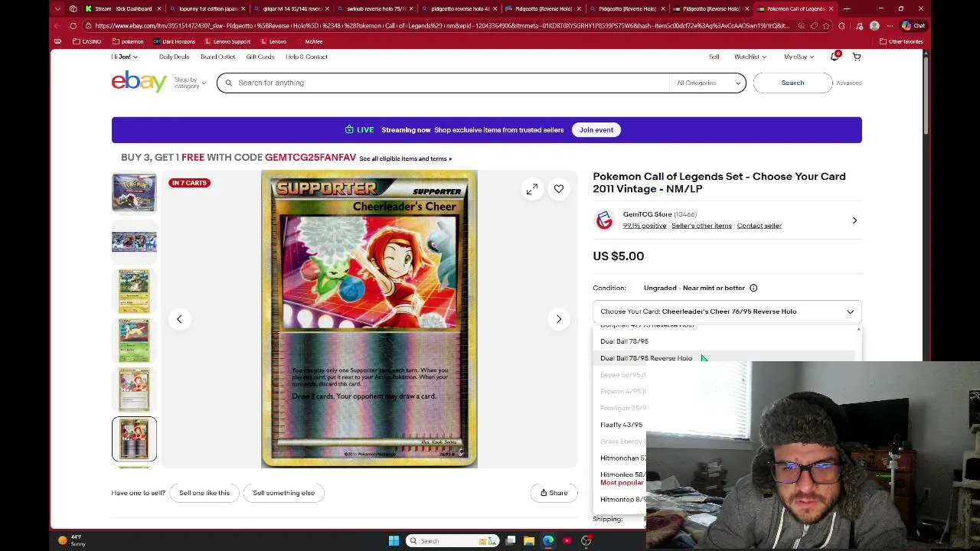
Task: Select the green Pokemon card thumbnail
Action: point(134,340)
